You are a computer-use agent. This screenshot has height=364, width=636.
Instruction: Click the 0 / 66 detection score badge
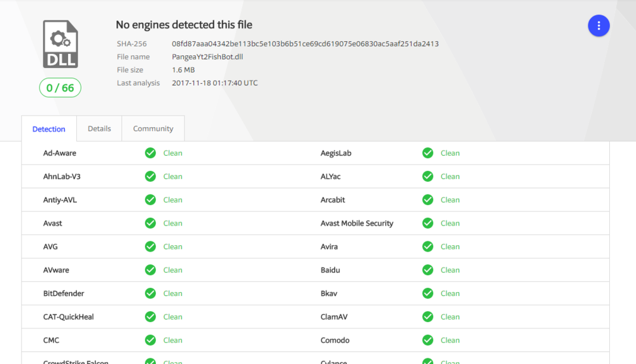pyautogui.click(x=60, y=88)
